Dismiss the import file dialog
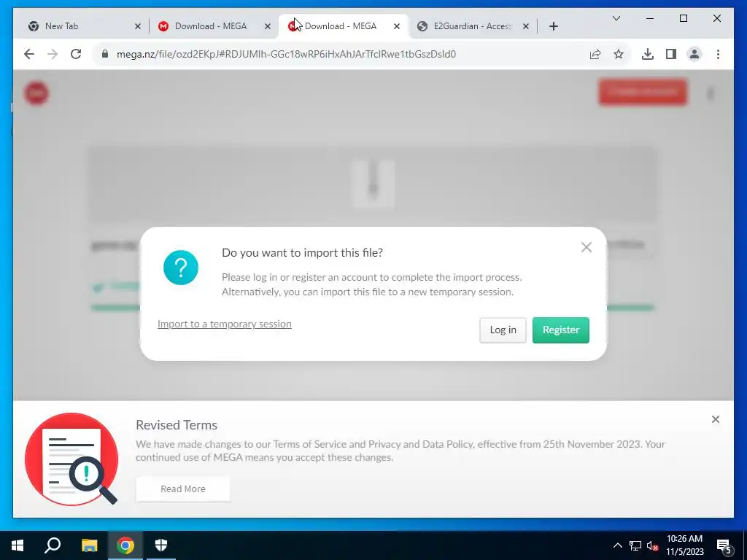Screen dimensions: 747x560 [587, 247]
